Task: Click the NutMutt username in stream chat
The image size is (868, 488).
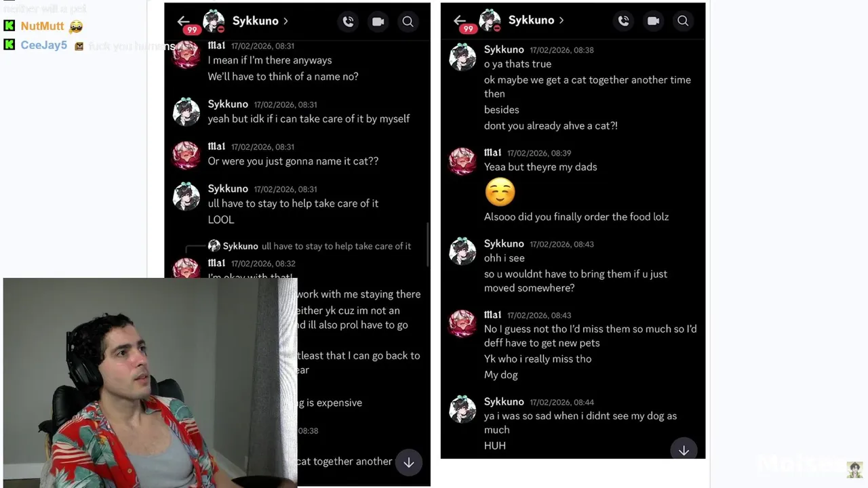Action: pos(42,26)
